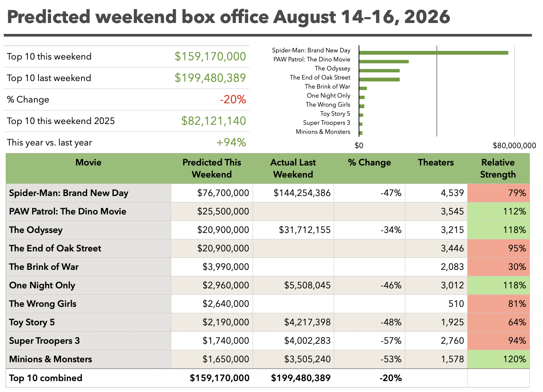
Task: Click the "One Night Only" table row name
Action: tap(42, 285)
